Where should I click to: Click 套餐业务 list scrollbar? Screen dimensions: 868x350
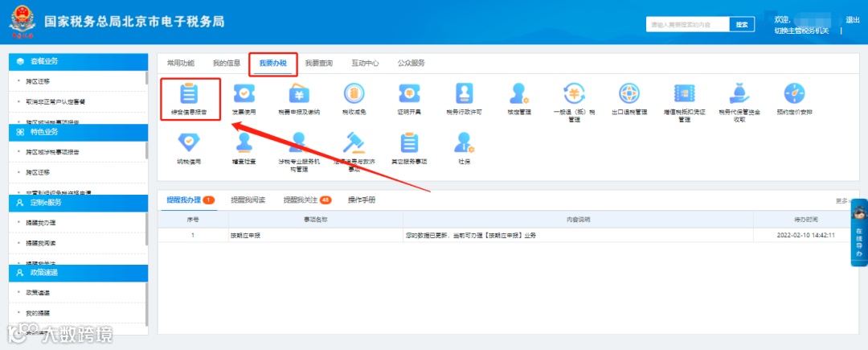click(x=147, y=78)
